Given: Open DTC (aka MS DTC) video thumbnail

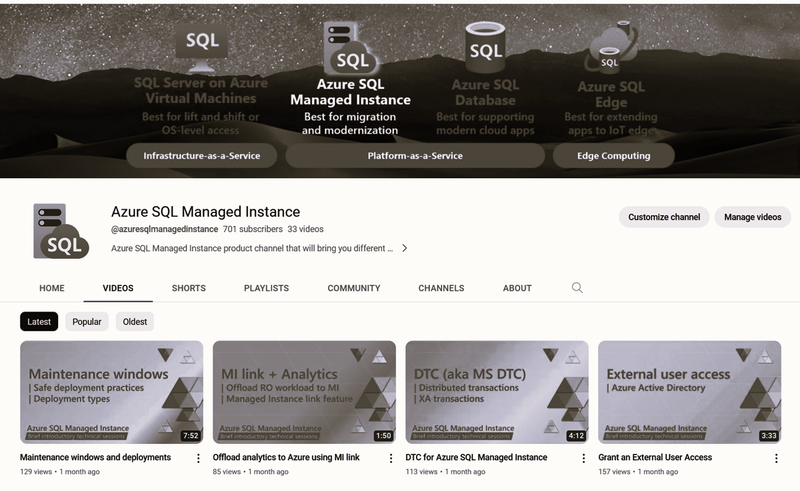Looking at the screenshot, I should pyautogui.click(x=497, y=392).
